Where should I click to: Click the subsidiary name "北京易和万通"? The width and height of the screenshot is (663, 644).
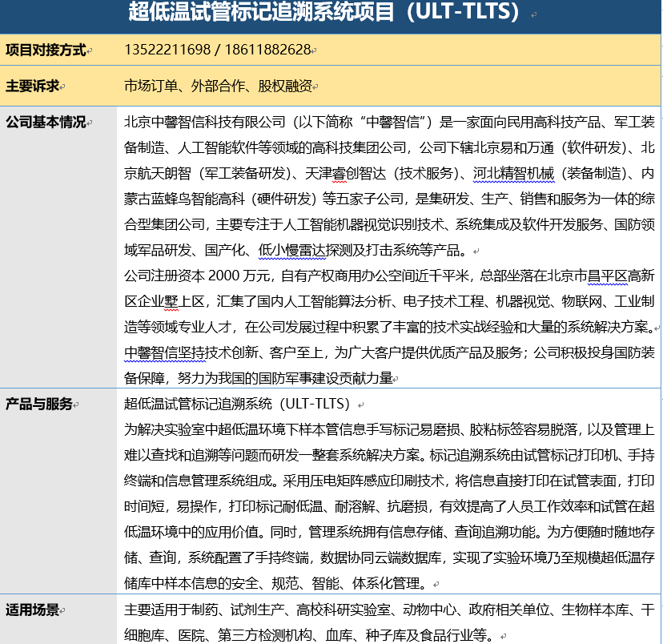[513, 147]
